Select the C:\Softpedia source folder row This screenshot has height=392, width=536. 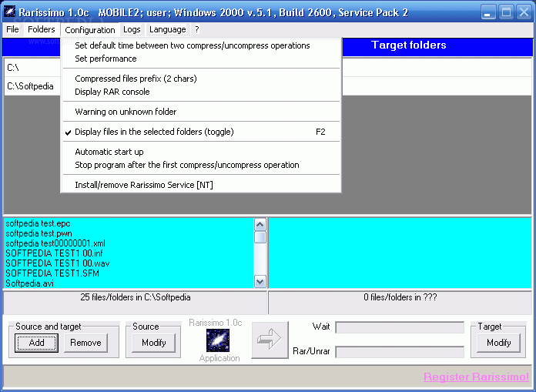pos(32,85)
